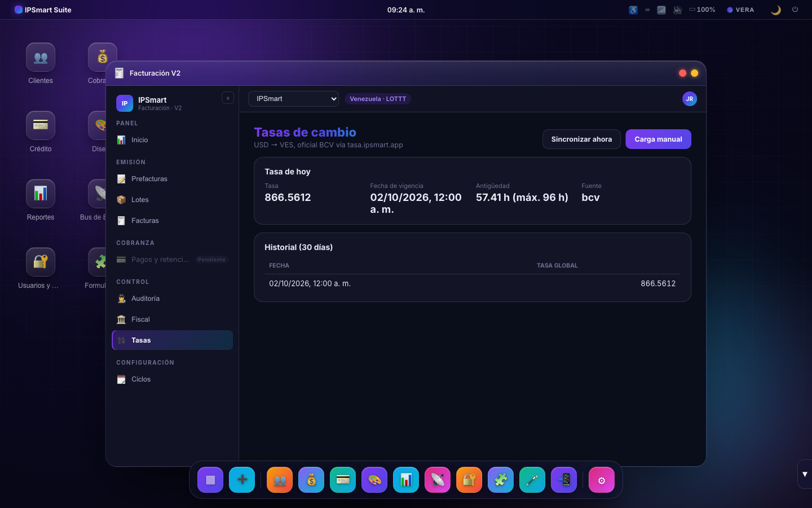Click the signal strength icon in top bar

661,10
